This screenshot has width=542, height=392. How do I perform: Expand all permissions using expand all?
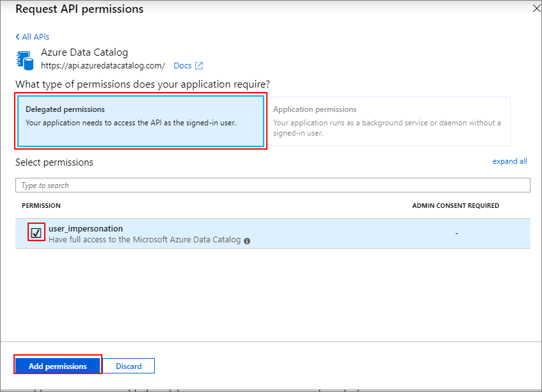(x=509, y=161)
